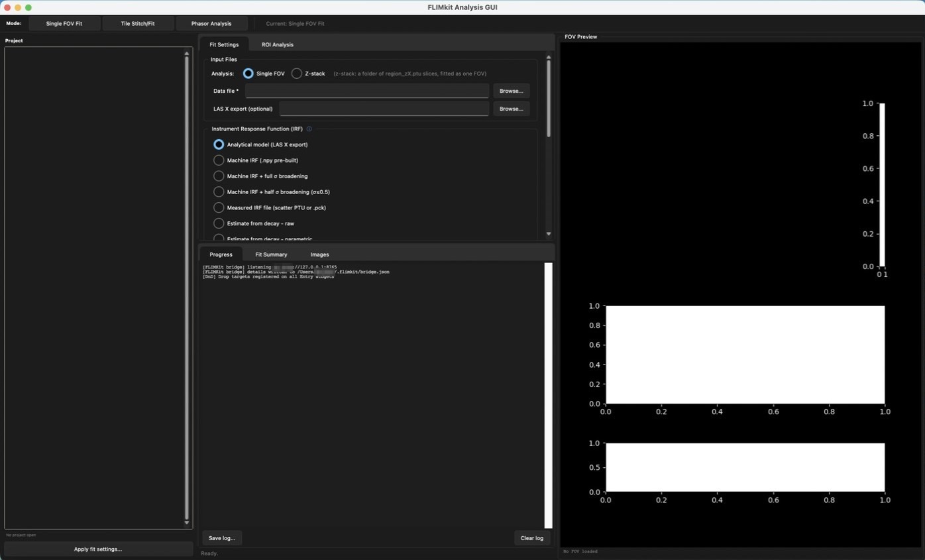Screen dimensions: 925x560
Task: Browse for the LAS X export file
Action: 511,109
